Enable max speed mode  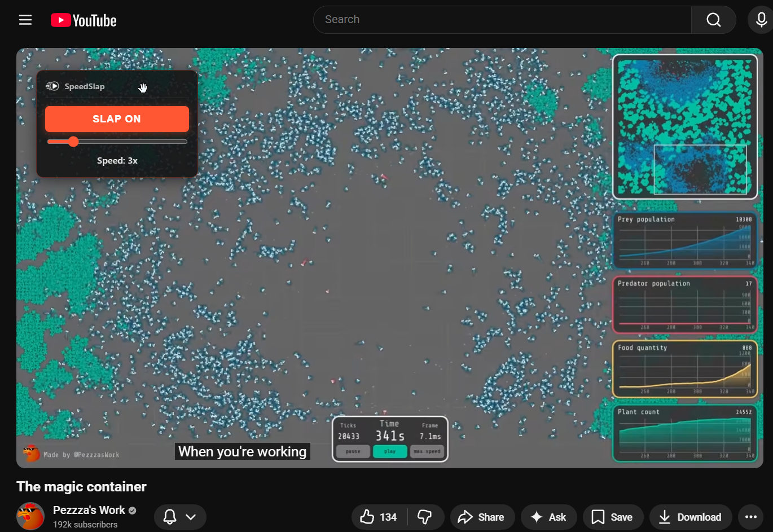click(427, 451)
